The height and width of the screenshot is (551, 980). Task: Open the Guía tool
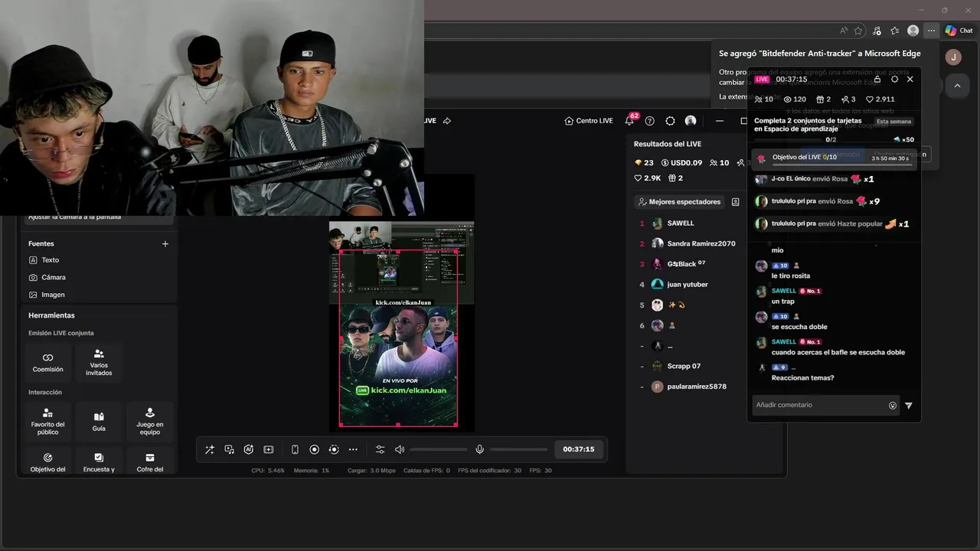point(99,421)
